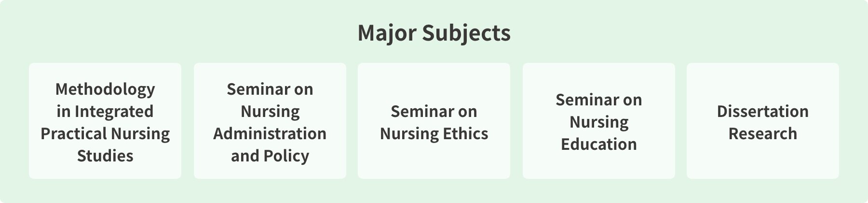Choose the Seminar on Nursing Ethics card
The height and width of the screenshot is (203, 868).
point(434,121)
